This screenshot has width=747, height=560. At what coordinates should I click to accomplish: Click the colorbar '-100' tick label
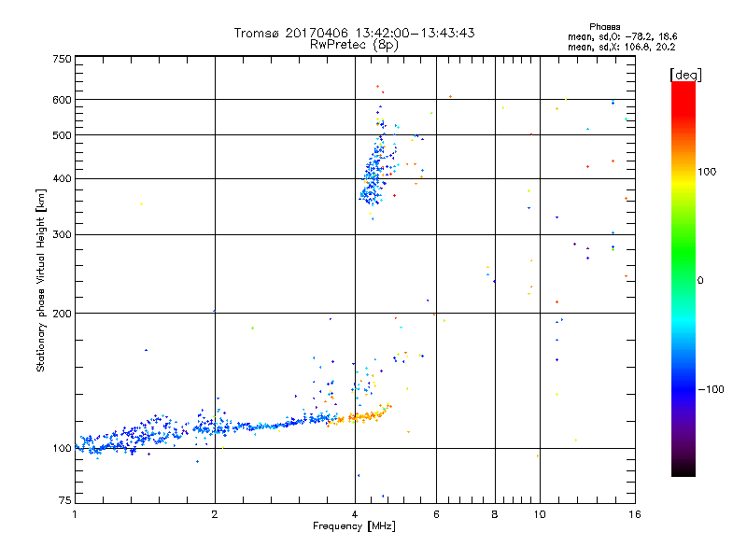click(711, 389)
